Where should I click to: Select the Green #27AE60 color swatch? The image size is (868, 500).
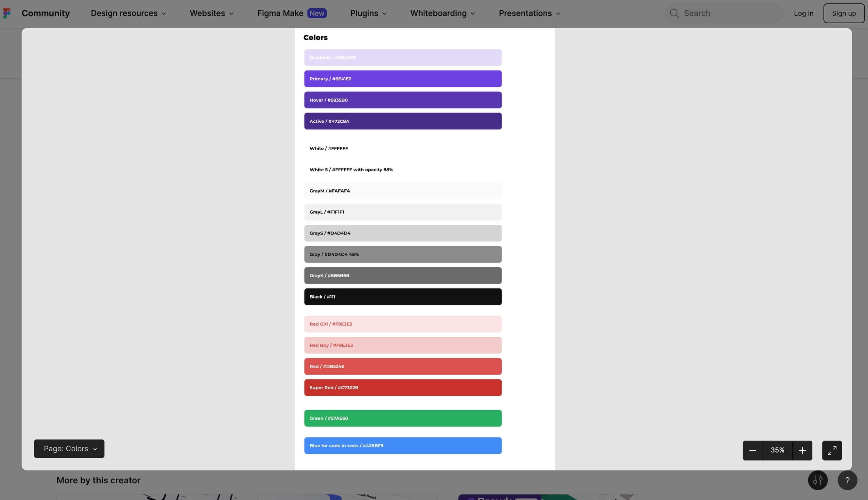[403, 418]
